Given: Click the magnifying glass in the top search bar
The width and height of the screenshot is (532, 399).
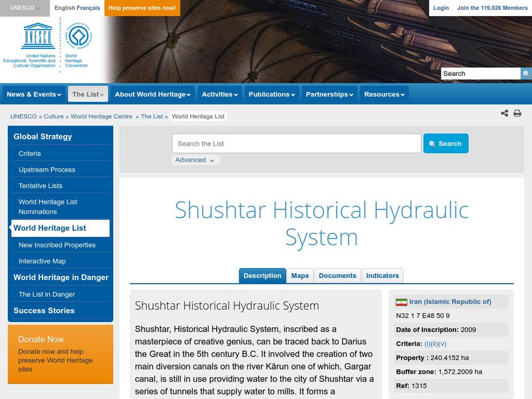Looking at the screenshot, I should tap(525, 73).
